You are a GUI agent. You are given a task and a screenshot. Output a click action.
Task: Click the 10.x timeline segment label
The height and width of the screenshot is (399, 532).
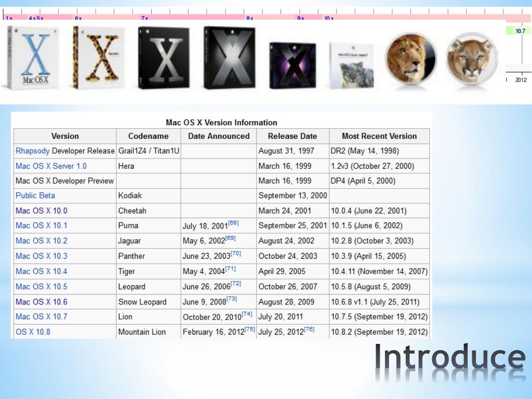(329, 18)
